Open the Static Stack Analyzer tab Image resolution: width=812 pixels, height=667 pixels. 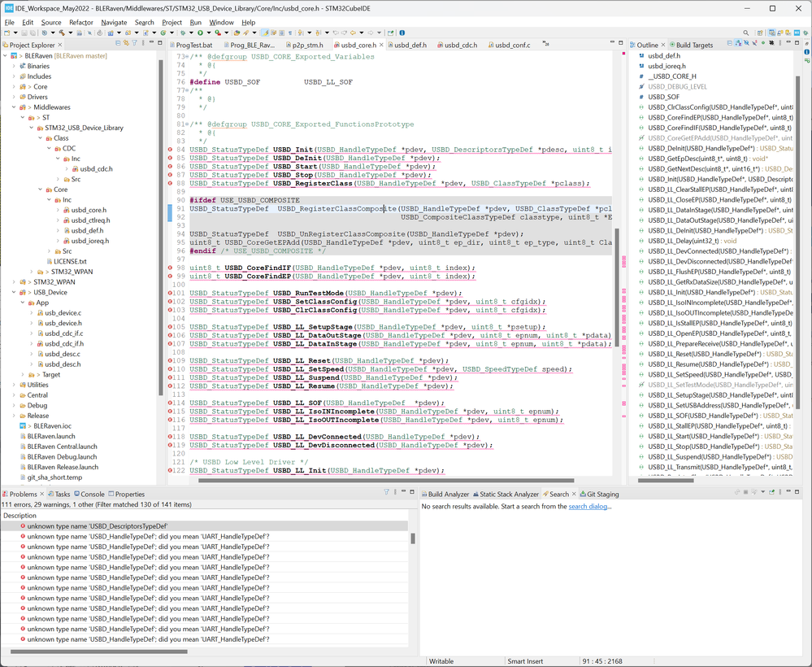[x=506, y=494]
